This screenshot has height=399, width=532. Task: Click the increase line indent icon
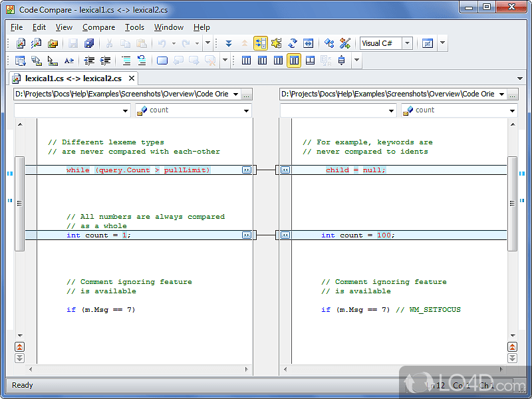pyautogui.click(x=105, y=61)
